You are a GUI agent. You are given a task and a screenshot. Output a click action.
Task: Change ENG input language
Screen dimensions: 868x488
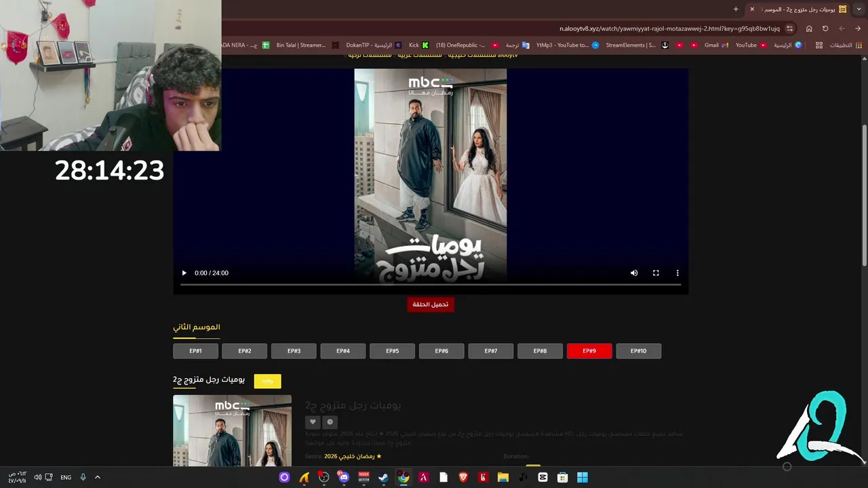point(66,477)
